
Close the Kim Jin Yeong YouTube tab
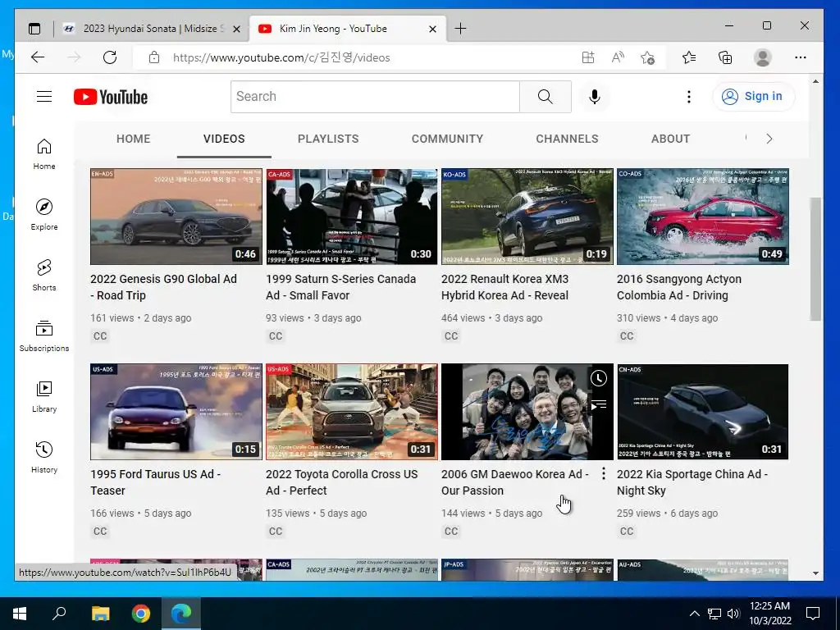coord(433,29)
